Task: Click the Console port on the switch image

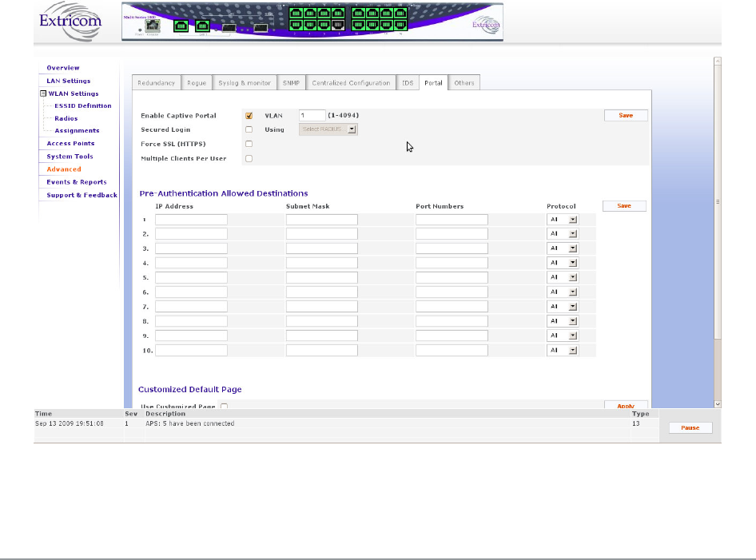Action: tap(153, 26)
